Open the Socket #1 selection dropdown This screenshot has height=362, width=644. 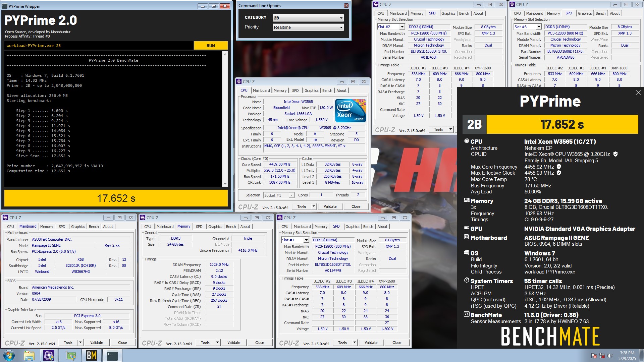tap(279, 195)
